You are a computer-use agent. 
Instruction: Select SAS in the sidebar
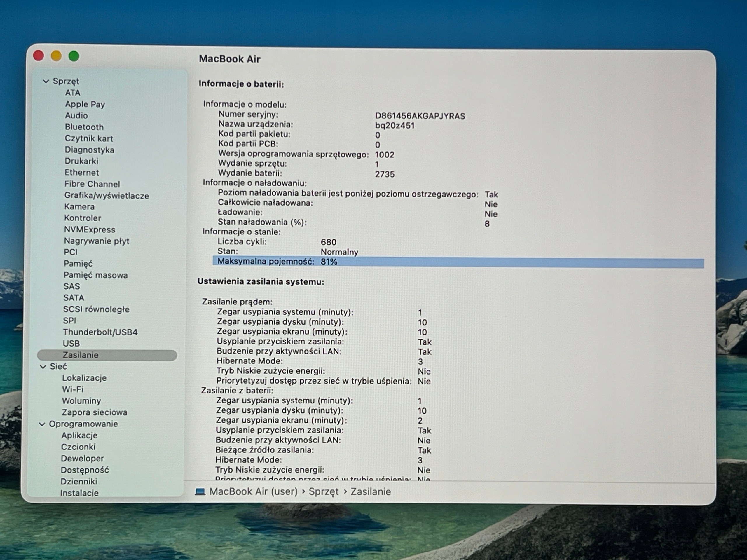71,286
